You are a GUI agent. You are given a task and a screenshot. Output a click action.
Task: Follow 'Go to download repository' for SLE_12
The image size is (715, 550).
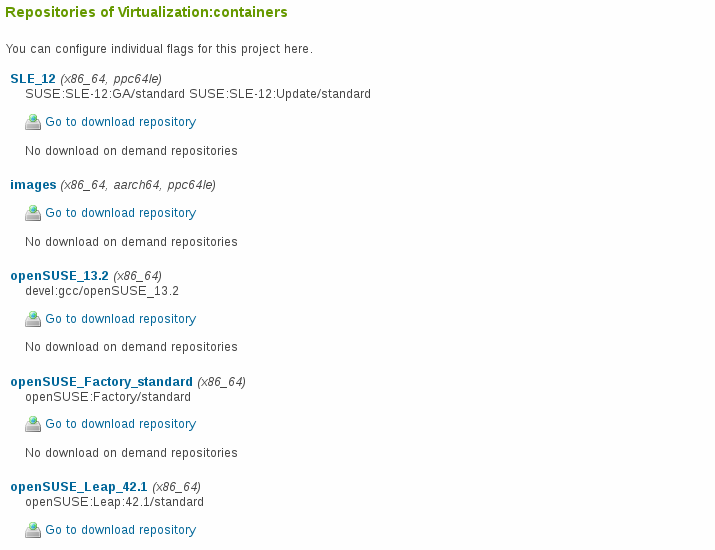[x=120, y=122]
